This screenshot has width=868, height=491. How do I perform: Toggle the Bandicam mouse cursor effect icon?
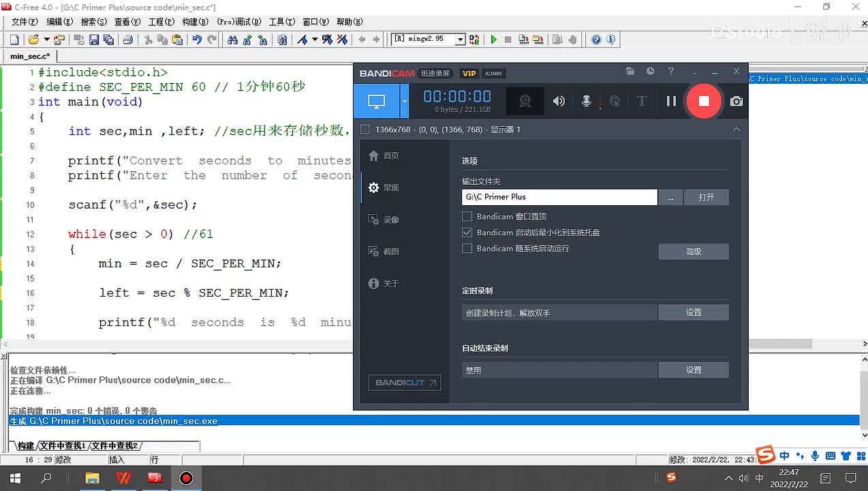pyautogui.click(x=615, y=101)
